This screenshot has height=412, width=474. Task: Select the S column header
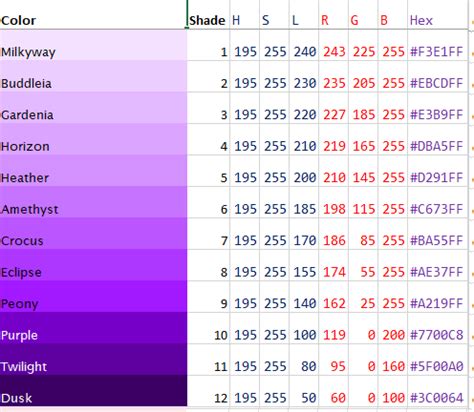tap(274, 15)
